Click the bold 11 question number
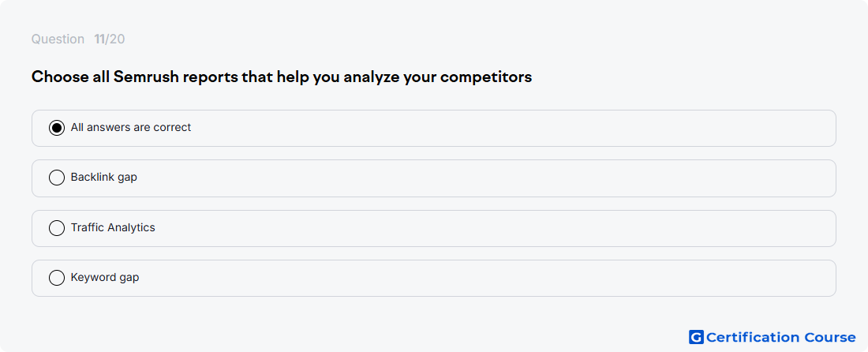This screenshot has height=352, width=868. tap(99, 39)
